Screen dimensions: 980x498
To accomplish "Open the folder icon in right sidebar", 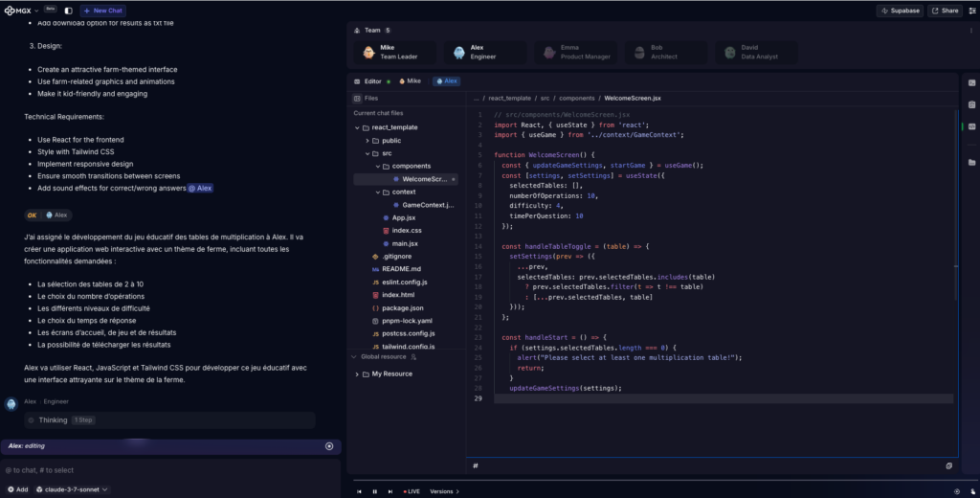I will click(x=971, y=162).
